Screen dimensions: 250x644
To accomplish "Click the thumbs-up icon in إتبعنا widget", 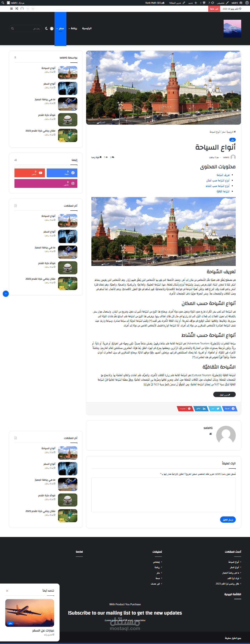I will point(15,160).
